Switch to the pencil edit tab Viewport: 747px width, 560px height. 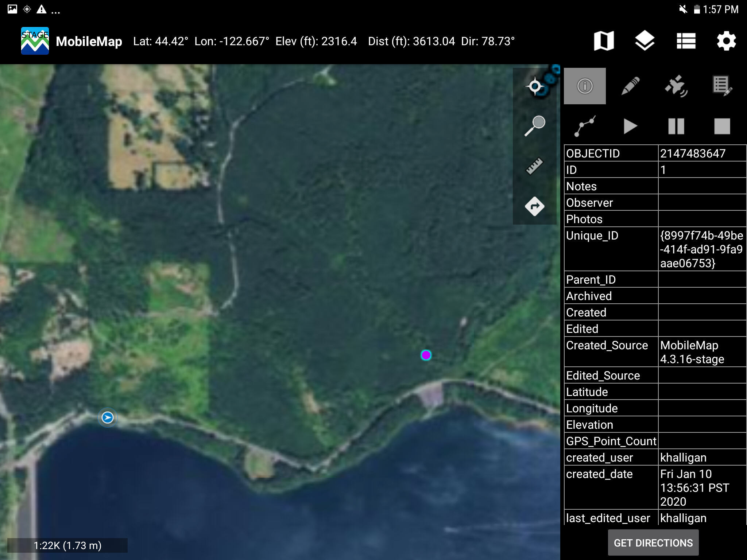(630, 86)
